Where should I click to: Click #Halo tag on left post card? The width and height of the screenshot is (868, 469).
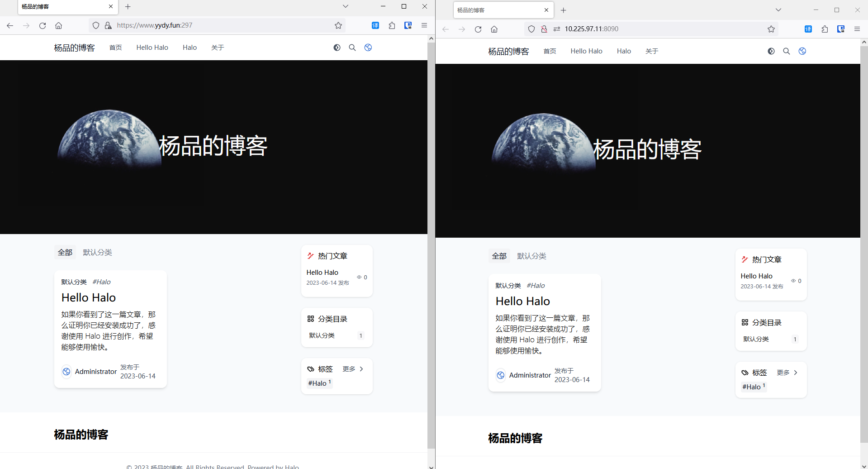coord(102,282)
